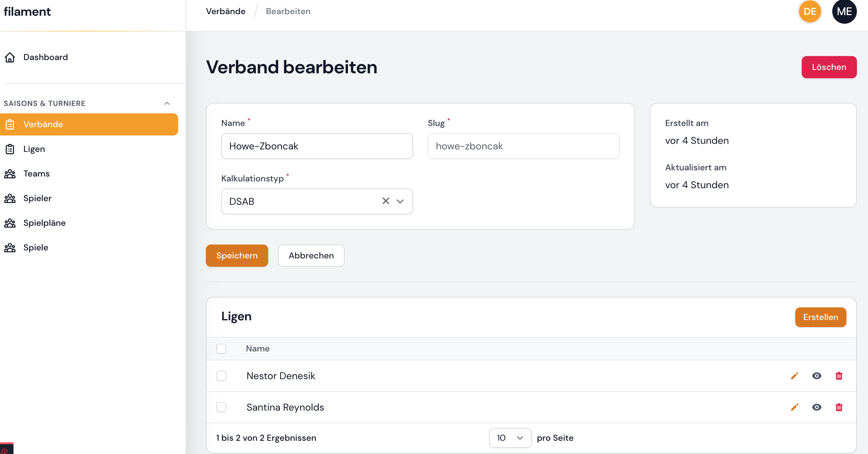Save the form with Speichern

pyautogui.click(x=236, y=256)
